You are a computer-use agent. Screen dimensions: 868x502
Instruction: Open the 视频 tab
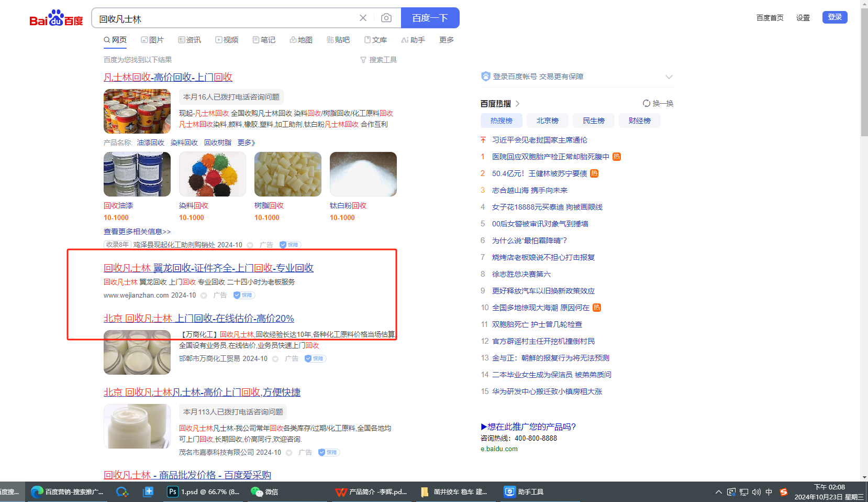227,40
